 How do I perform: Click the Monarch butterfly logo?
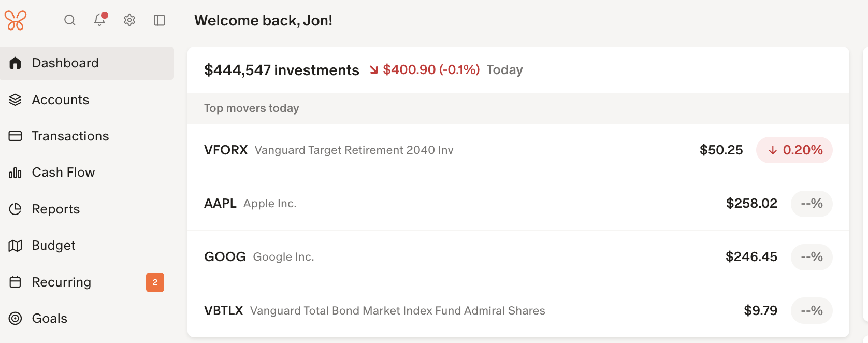pyautogui.click(x=16, y=21)
